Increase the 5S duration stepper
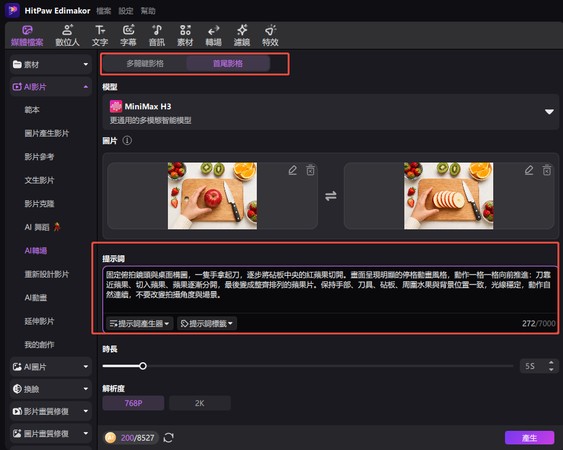Viewport: 563px width, 450px height. pos(551,363)
